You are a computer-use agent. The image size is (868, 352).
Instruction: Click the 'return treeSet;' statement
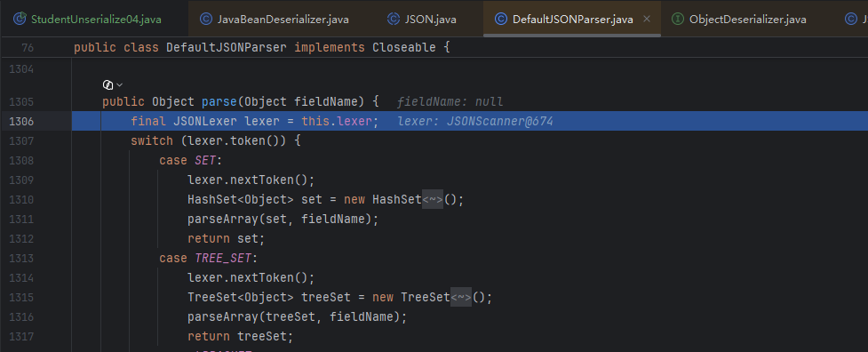(240, 336)
